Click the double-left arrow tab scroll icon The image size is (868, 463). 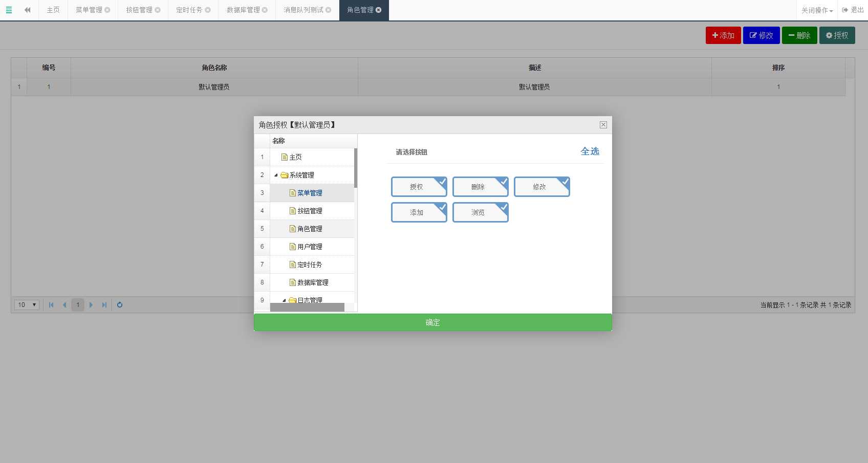(28, 10)
